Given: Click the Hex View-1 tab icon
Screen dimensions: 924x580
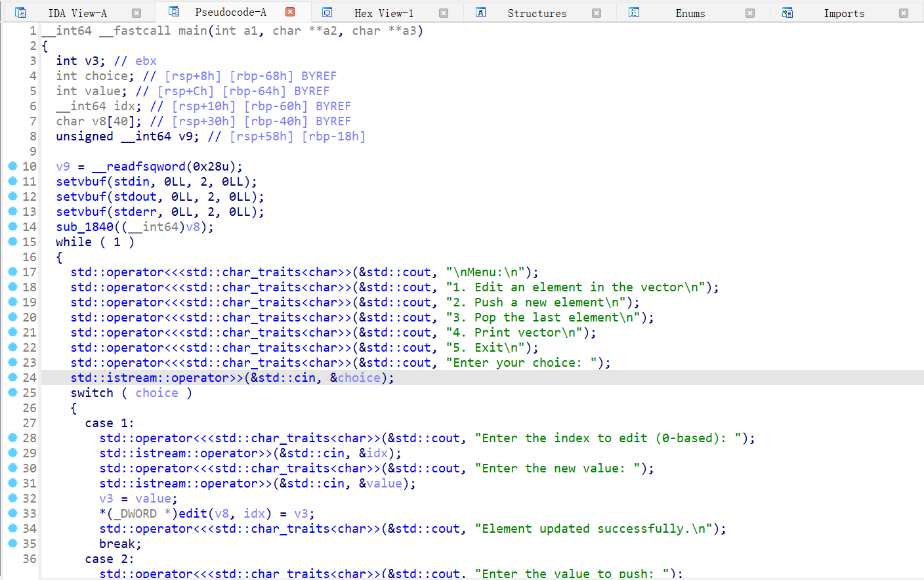Looking at the screenshot, I should click(x=327, y=12).
